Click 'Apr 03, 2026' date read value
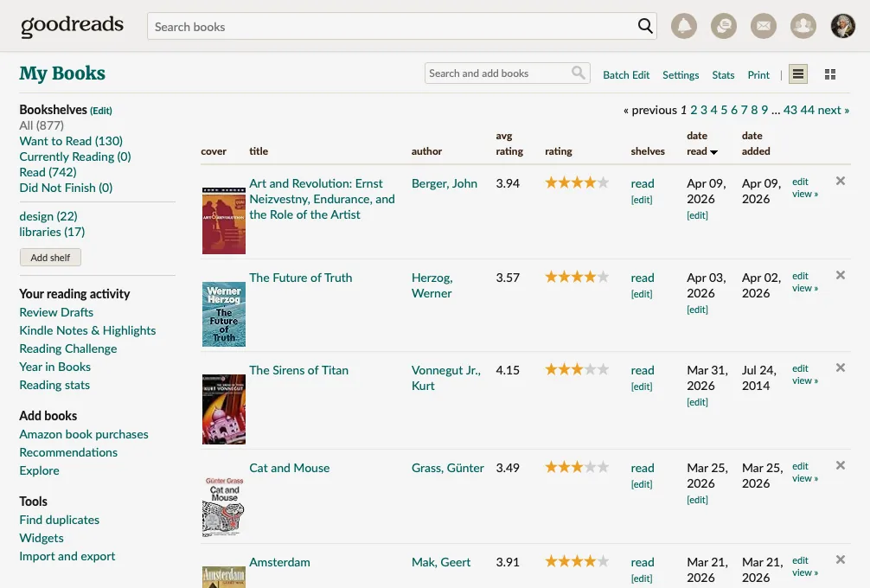Viewport: 870px width, 588px height. [707, 285]
